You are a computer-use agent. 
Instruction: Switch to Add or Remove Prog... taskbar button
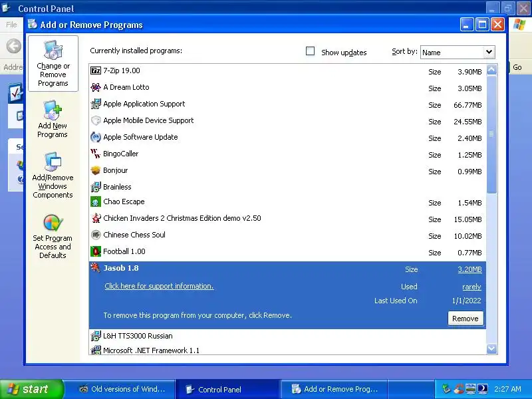pos(334,389)
